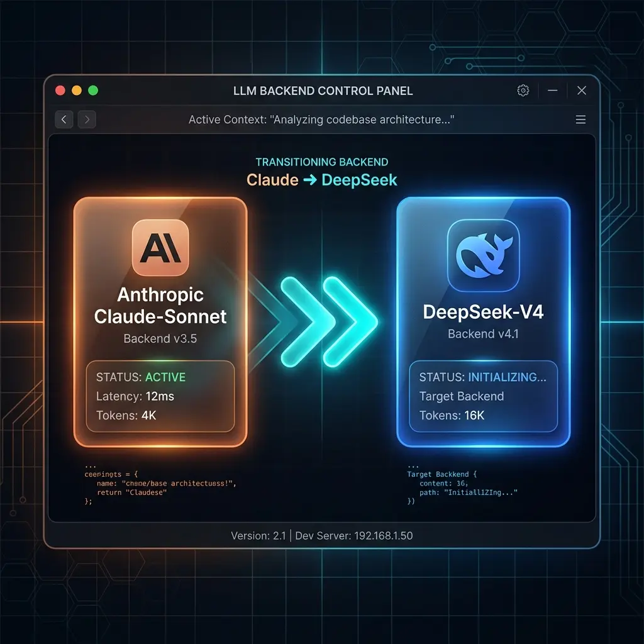Click the "LLM BACKEND CONTROL PANEL" title
This screenshot has height=644, width=644.
click(323, 91)
